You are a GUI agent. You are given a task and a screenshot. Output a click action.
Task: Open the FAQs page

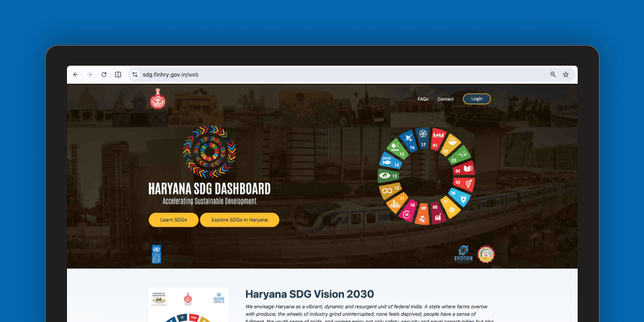click(x=423, y=99)
